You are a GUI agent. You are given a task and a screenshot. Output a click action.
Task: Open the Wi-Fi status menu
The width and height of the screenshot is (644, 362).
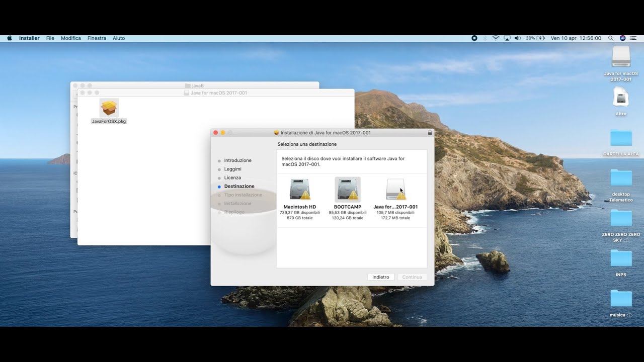496,38
